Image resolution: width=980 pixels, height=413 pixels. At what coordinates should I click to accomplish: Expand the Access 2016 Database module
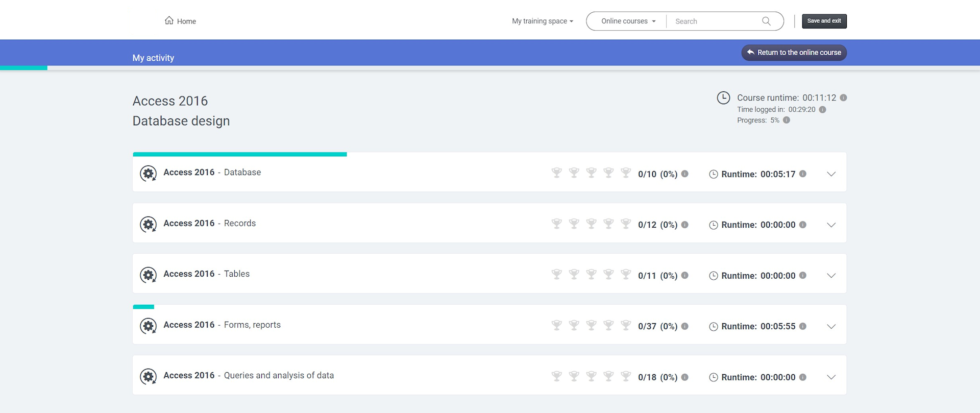[x=831, y=174]
